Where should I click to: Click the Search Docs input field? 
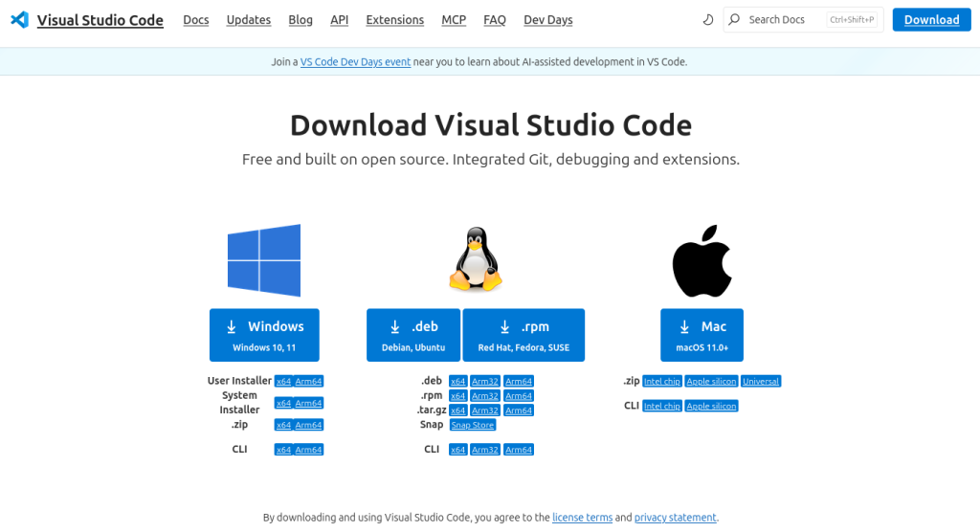(785, 20)
